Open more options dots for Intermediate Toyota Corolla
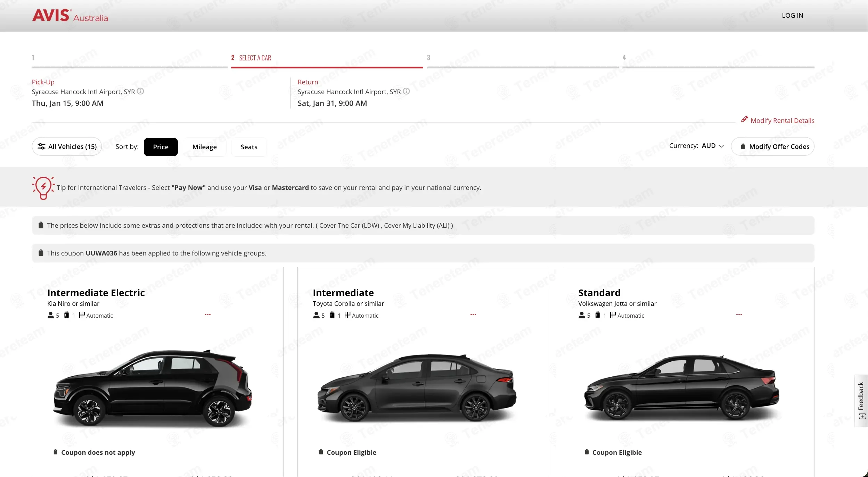This screenshot has height=477, width=868. [x=473, y=315]
